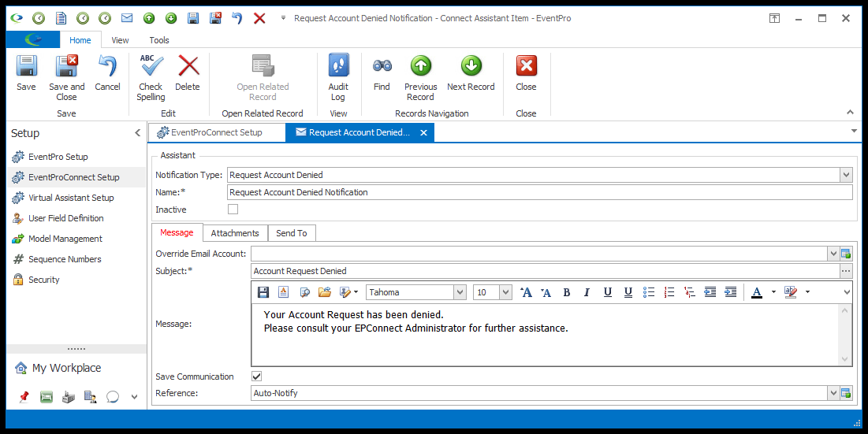
Task: Click the Cancel undo arrow in ribbon
Action: [x=107, y=66]
